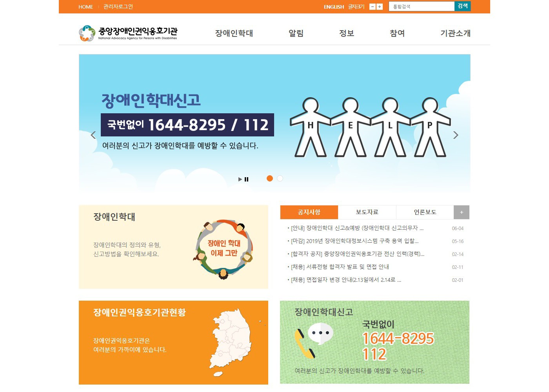The image size is (549, 392).
Task: Open the 기관소개 main menu
Action: (455, 33)
